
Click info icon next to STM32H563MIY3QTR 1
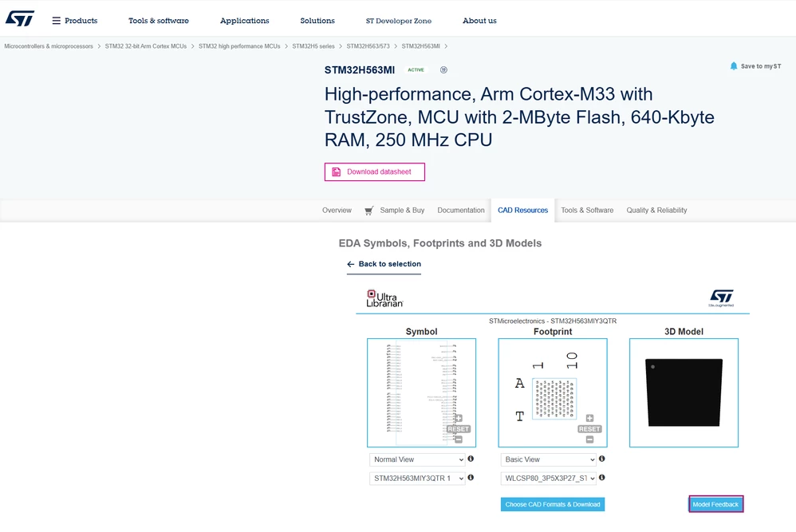pos(471,478)
